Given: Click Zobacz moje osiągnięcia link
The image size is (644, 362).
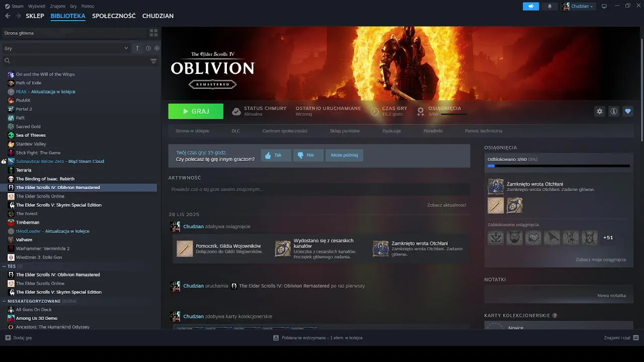Looking at the screenshot, I should click(x=601, y=260).
